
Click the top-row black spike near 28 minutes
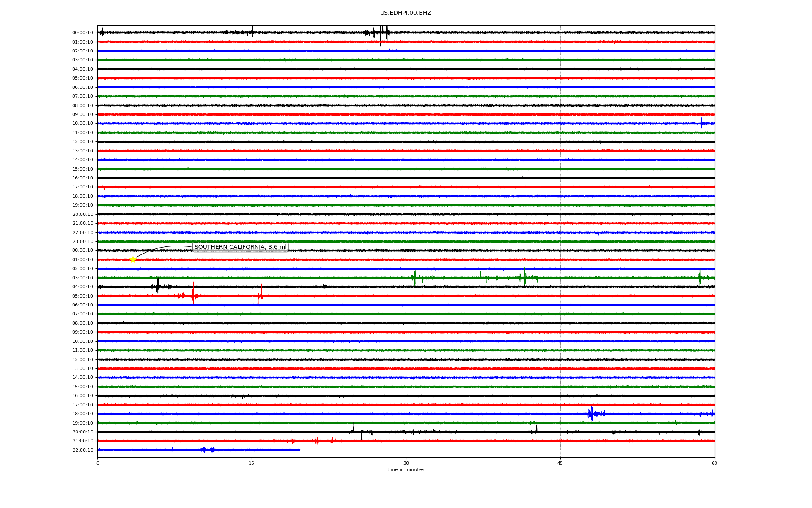(387, 32)
